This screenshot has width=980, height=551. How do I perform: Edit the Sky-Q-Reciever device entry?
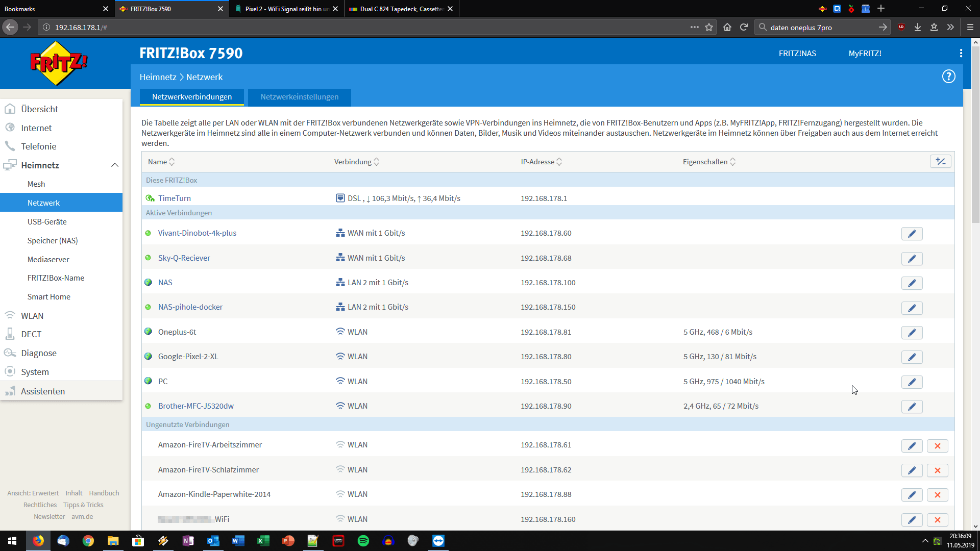click(912, 259)
